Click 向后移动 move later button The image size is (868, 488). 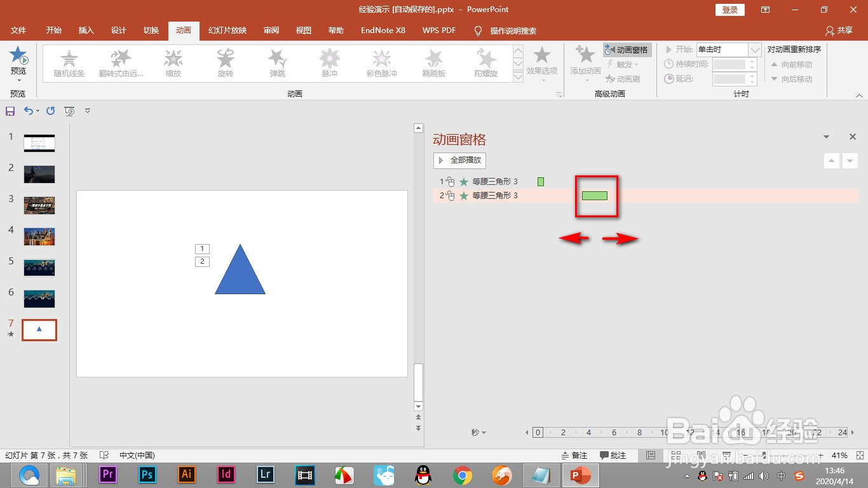click(x=792, y=79)
